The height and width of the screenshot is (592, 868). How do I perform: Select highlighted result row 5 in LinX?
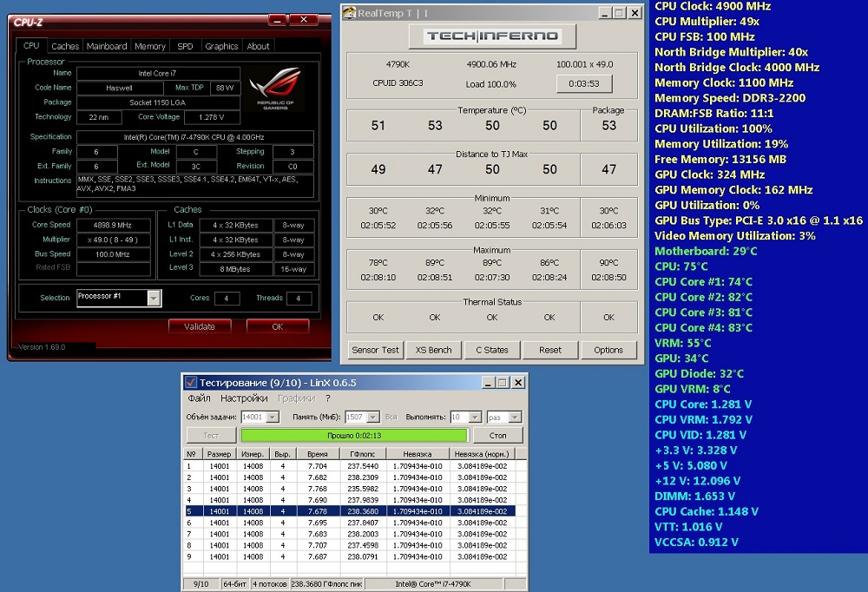350,511
